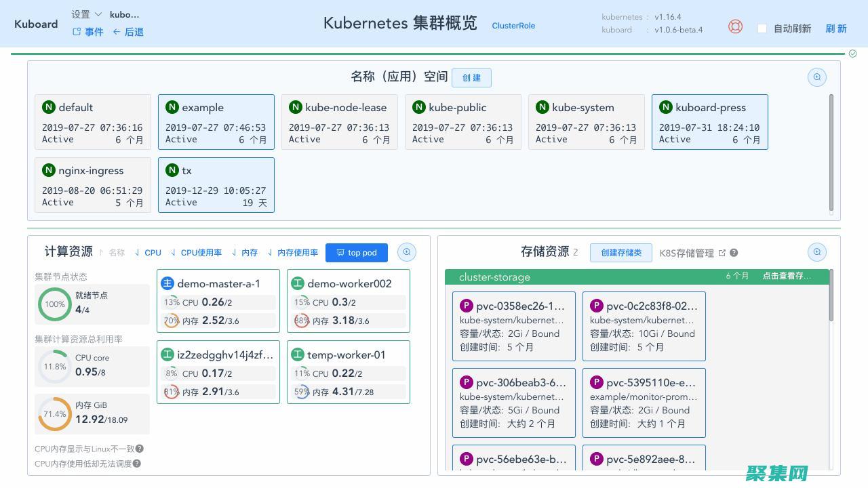
Task: Click 创建存储类 button
Action: 620,253
